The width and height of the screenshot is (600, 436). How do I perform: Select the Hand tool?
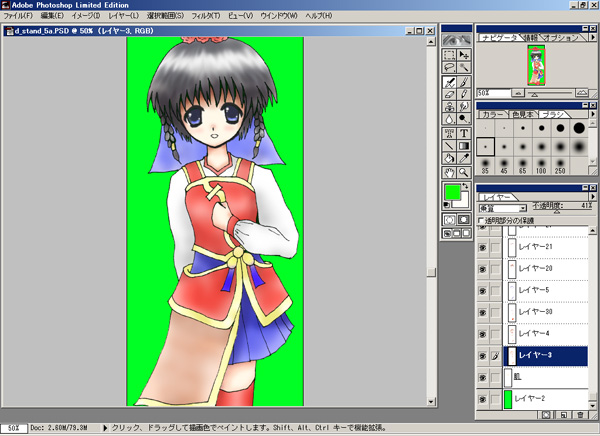[x=449, y=173]
